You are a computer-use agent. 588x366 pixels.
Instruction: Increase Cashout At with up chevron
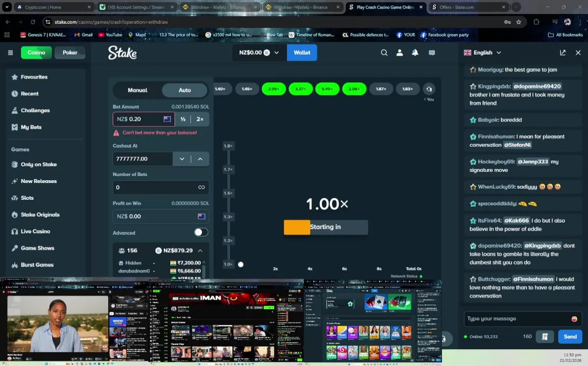200,159
